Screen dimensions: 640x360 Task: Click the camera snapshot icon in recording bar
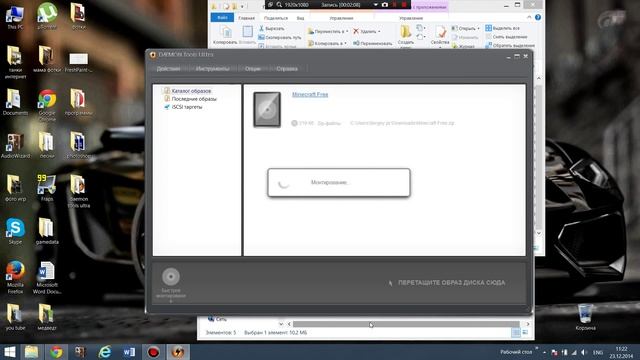click(384, 5)
